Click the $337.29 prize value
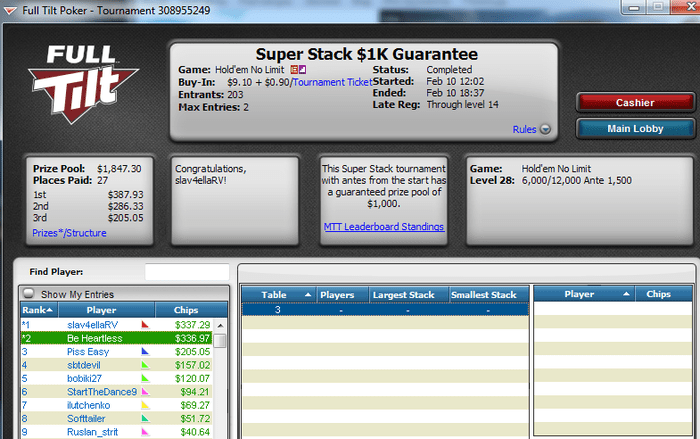Image resolution: width=700 pixels, height=439 pixels. click(x=192, y=325)
